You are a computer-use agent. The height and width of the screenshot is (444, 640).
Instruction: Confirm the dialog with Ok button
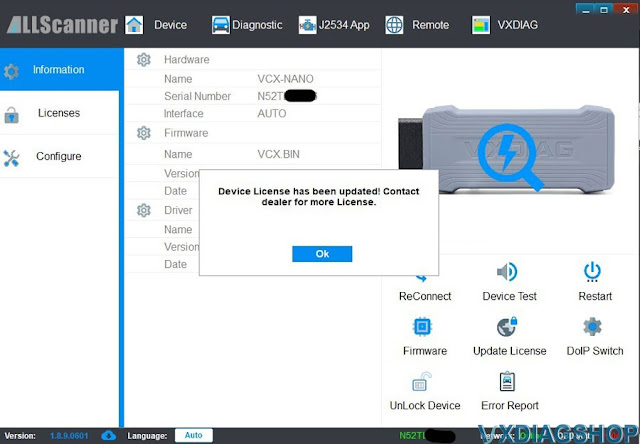(x=322, y=254)
